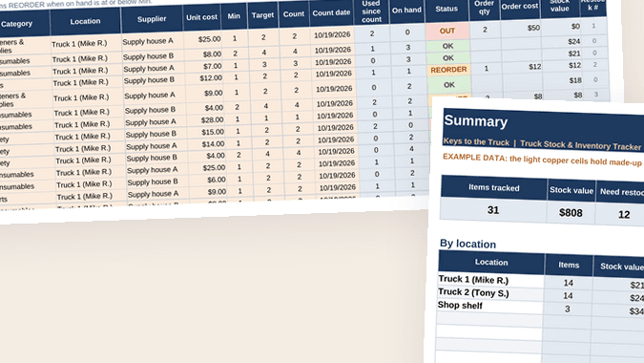This screenshot has height=363, width=644.
Task: Click the $15.00 unit cost cell
Action: point(206,132)
